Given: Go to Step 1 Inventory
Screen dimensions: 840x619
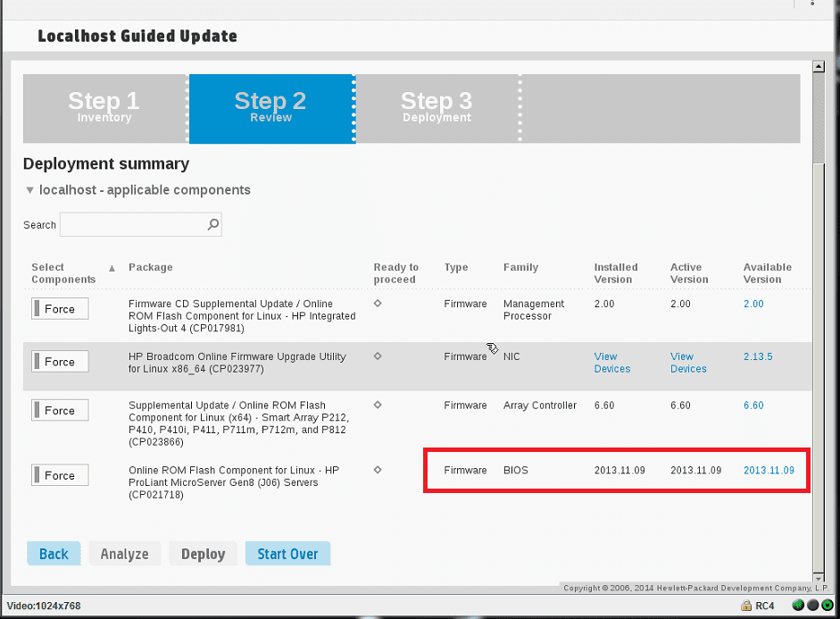Looking at the screenshot, I should 104,108.
